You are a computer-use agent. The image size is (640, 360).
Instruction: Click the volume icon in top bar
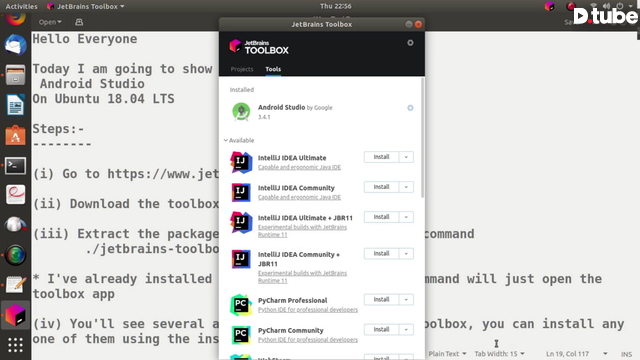pyautogui.click(x=607, y=6)
